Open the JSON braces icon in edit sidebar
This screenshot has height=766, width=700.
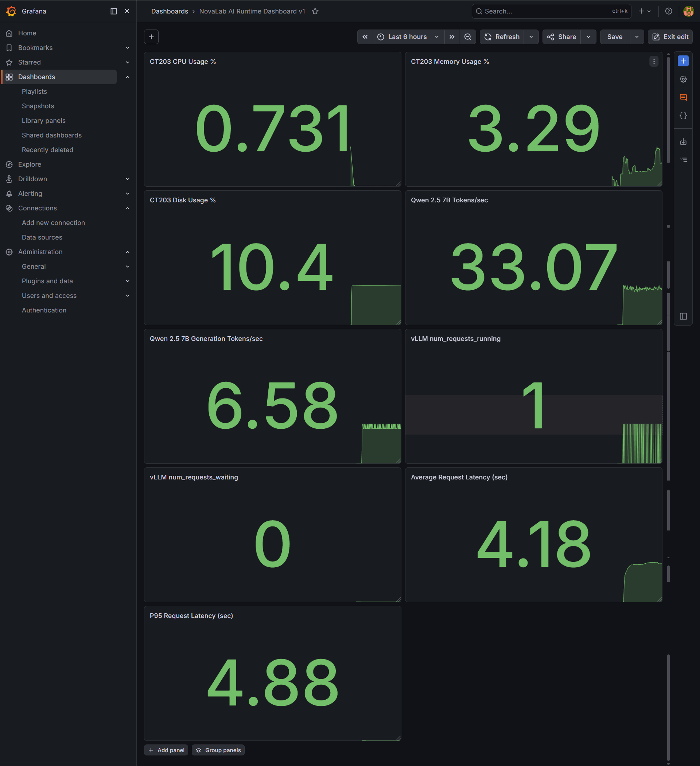(683, 116)
